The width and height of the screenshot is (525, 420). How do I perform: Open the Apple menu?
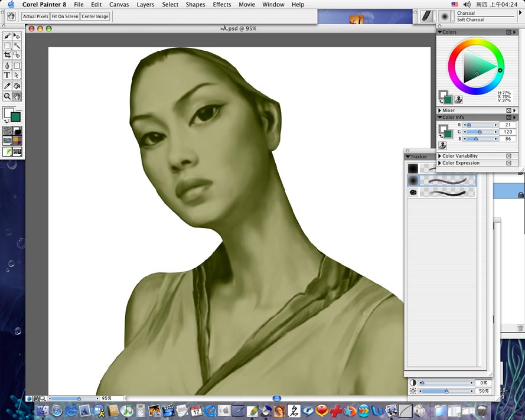pyautogui.click(x=11, y=4)
